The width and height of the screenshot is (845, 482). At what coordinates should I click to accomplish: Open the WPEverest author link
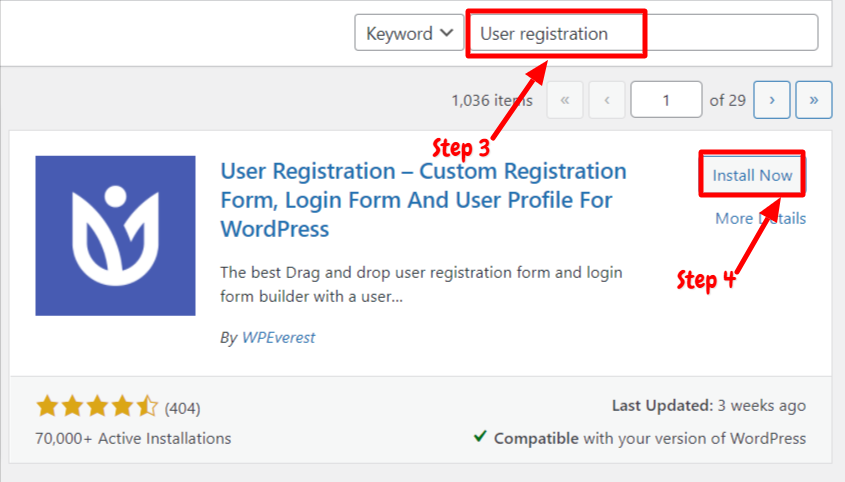(279, 338)
